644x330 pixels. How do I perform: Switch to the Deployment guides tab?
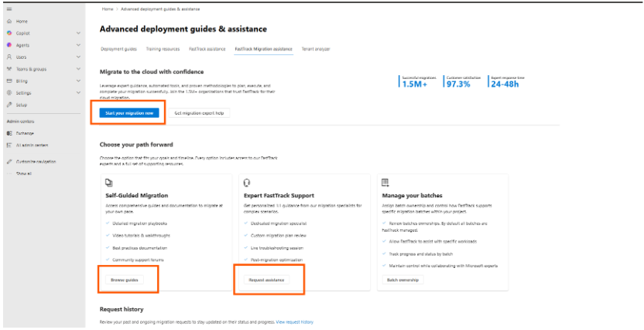click(x=118, y=49)
